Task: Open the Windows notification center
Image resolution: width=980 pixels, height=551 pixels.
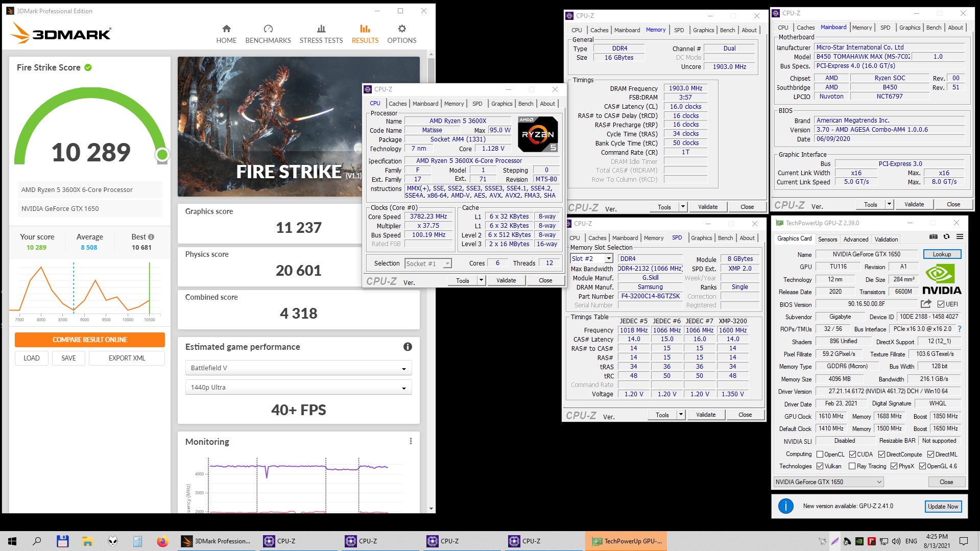Action: click(964, 541)
